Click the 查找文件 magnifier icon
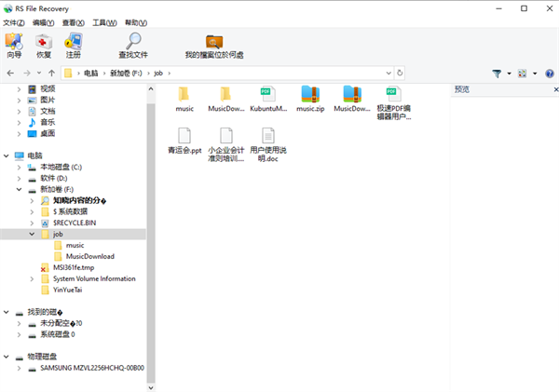This screenshot has width=559, height=392. pos(133,46)
